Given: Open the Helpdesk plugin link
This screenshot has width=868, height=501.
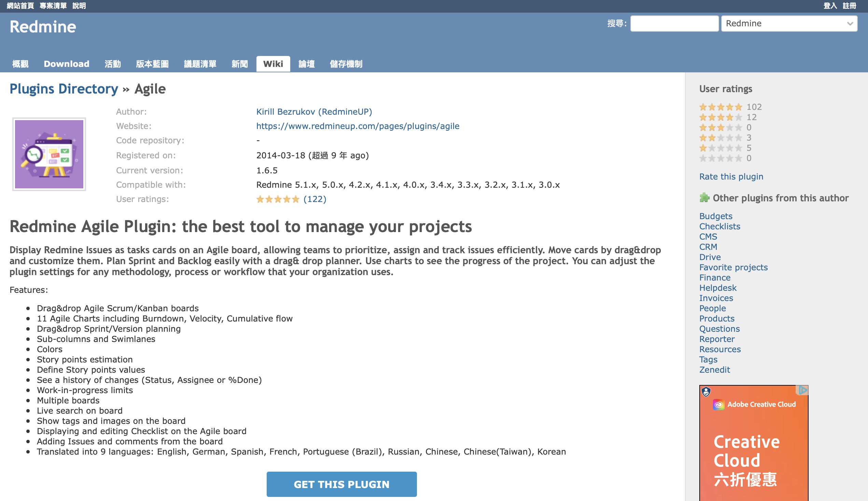Looking at the screenshot, I should tap(718, 288).
